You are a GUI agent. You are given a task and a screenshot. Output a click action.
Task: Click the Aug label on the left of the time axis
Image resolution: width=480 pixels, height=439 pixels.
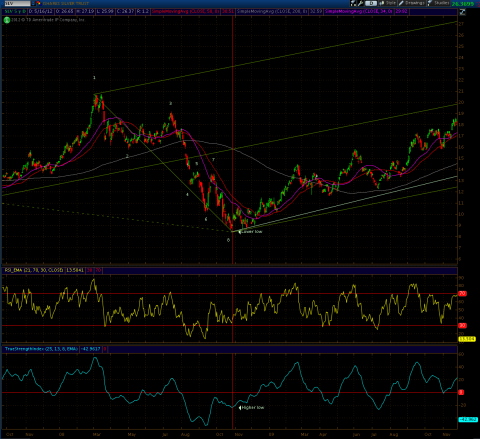point(185,434)
